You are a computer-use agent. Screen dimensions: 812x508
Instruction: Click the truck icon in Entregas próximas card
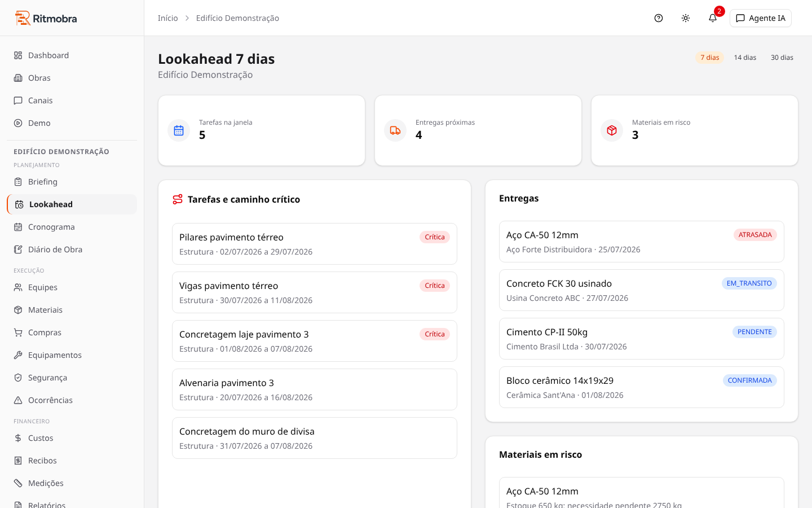(395, 130)
